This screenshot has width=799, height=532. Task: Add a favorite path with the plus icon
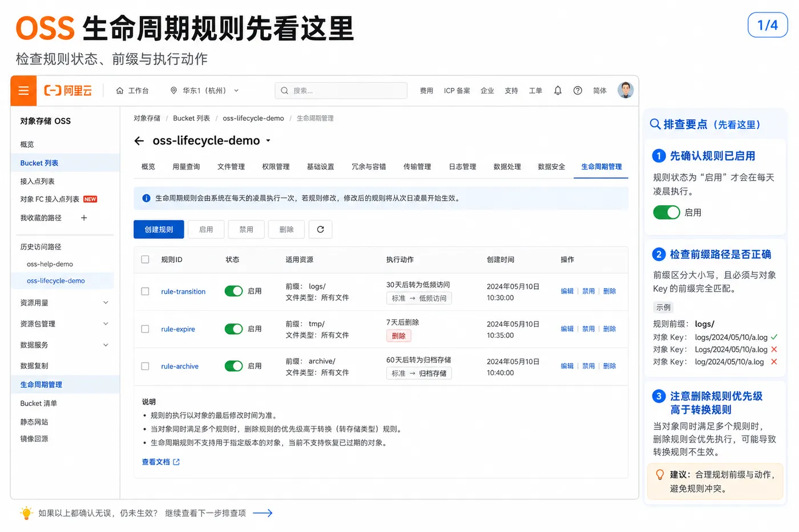point(84,218)
